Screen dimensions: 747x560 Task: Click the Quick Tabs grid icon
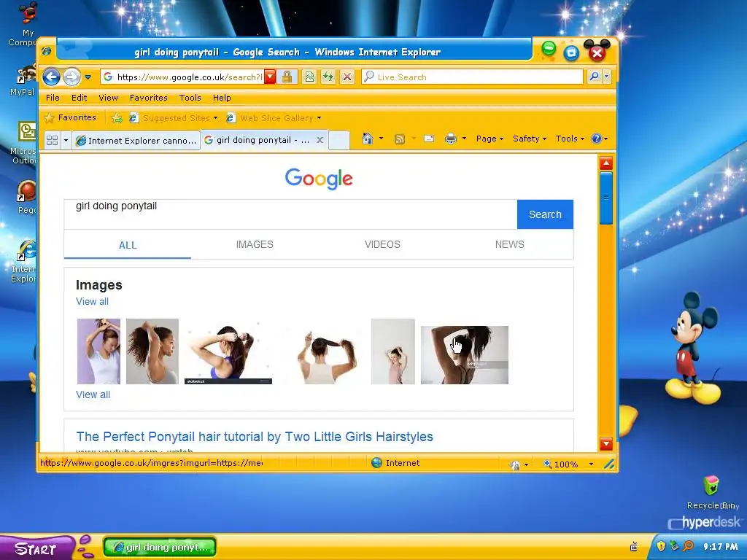53,140
